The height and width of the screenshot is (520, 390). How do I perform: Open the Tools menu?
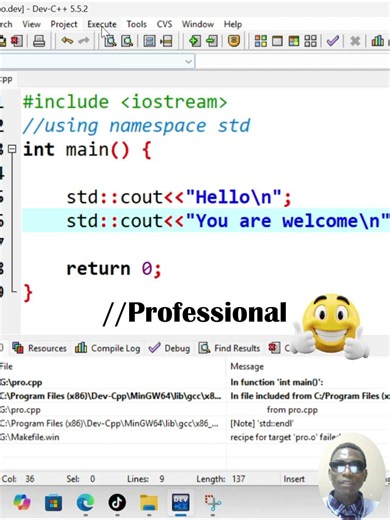[136, 24]
